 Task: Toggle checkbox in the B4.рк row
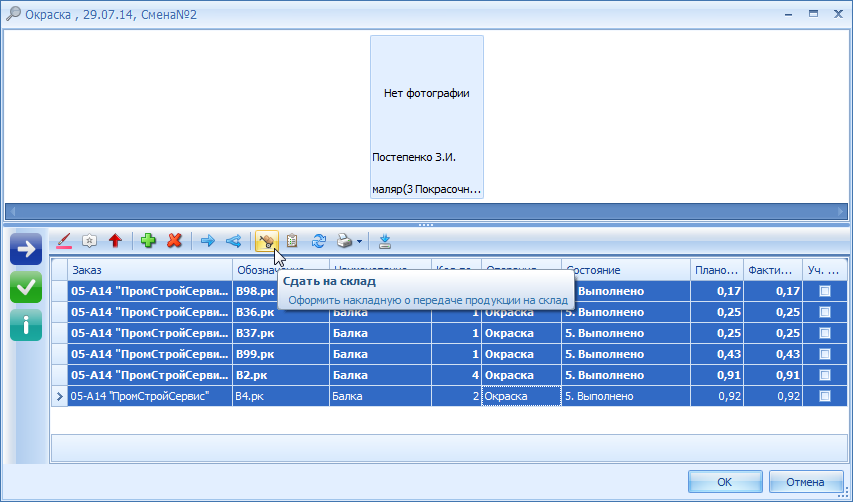click(825, 396)
